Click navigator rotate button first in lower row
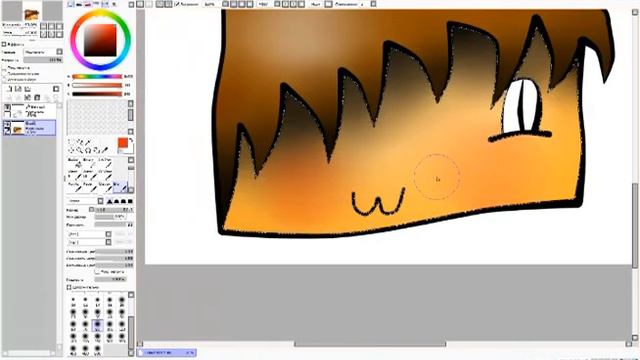The image size is (640, 360). [x=43, y=34]
